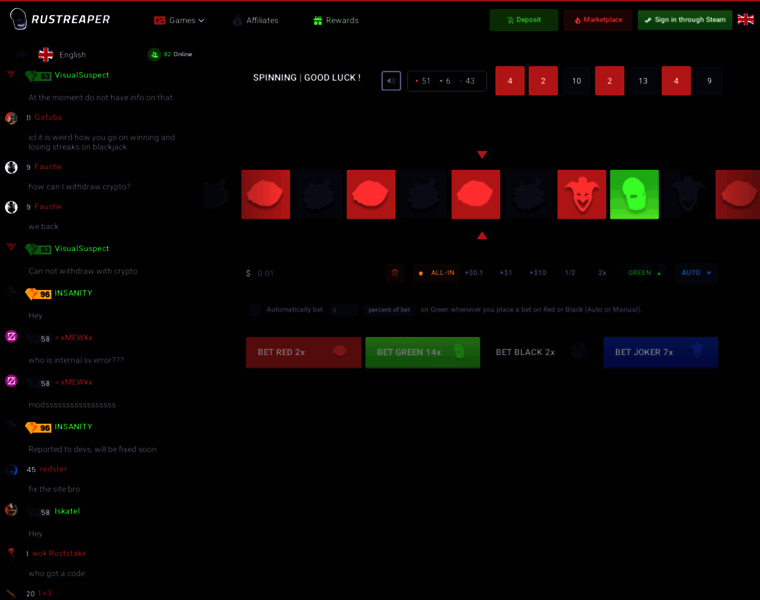This screenshot has width=760, height=600.
Task: Click the percent of bet input
Action: pyautogui.click(x=344, y=310)
